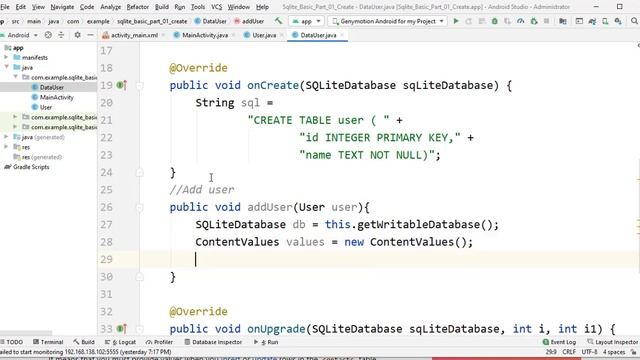Place the caret on empty line 29

pyautogui.click(x=388, y=260)
